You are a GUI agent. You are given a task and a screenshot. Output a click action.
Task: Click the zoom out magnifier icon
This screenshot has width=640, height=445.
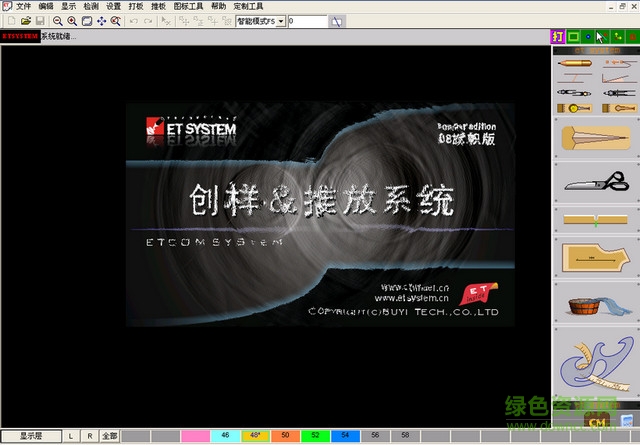tap(58, 21)
